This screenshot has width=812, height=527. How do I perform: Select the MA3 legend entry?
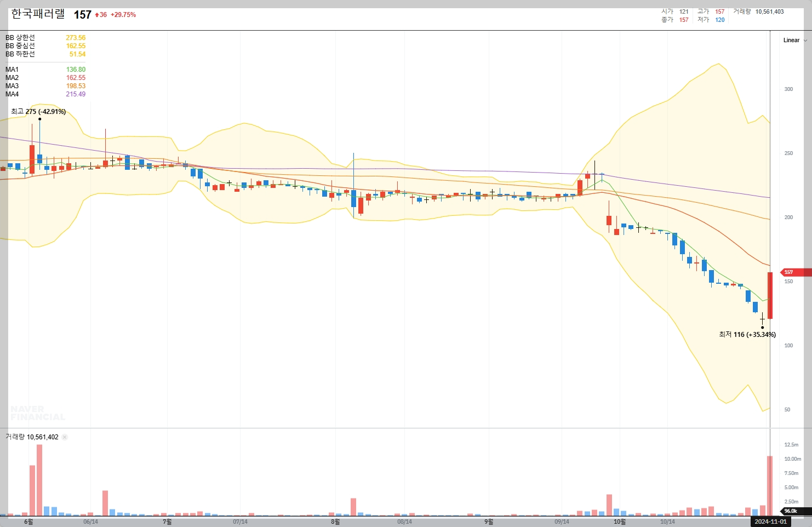point(45,86)
